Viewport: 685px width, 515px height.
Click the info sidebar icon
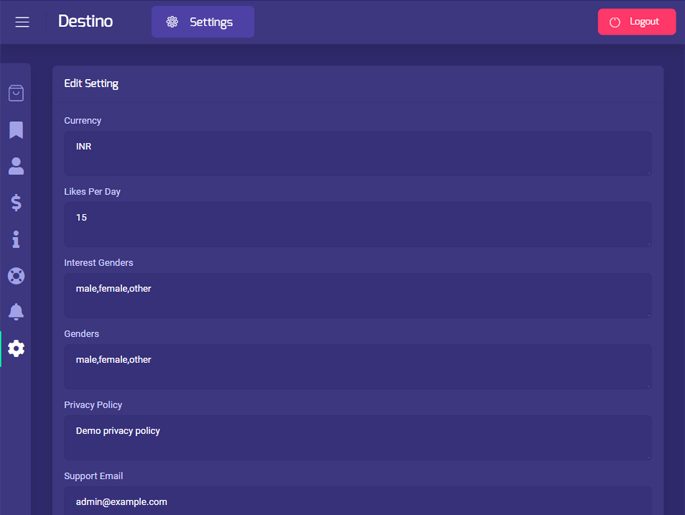pos(16,239)
